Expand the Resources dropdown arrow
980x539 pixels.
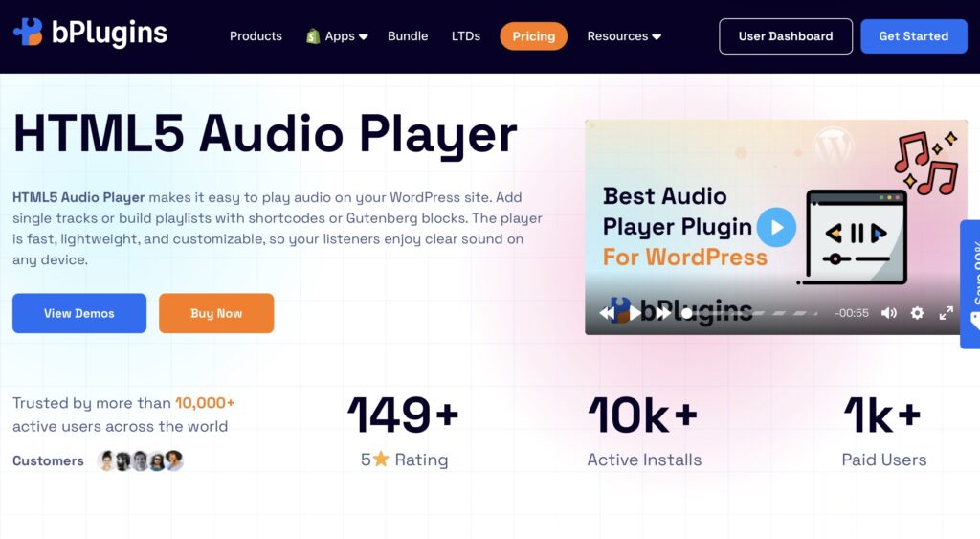tap(657, 37)
